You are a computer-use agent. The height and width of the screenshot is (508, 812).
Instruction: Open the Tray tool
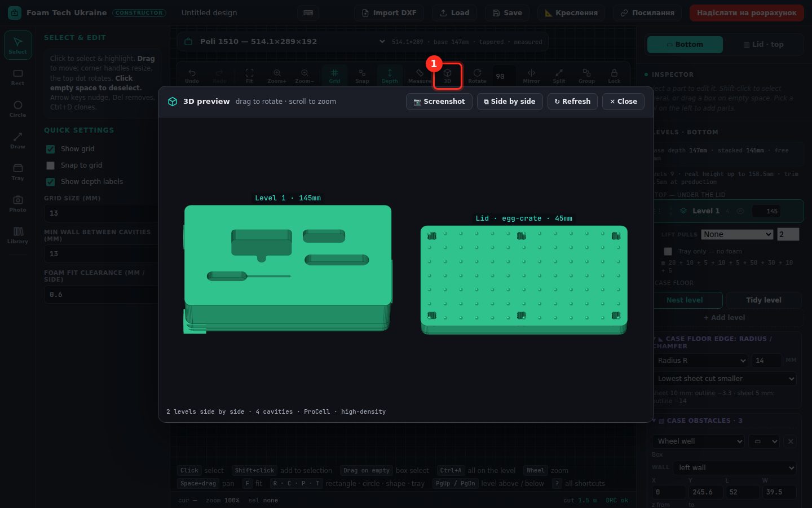pos(17,172)
